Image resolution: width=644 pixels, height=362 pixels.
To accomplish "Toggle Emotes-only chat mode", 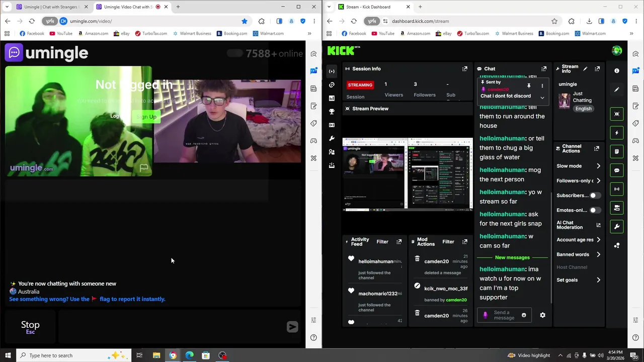I will [595, 210].
